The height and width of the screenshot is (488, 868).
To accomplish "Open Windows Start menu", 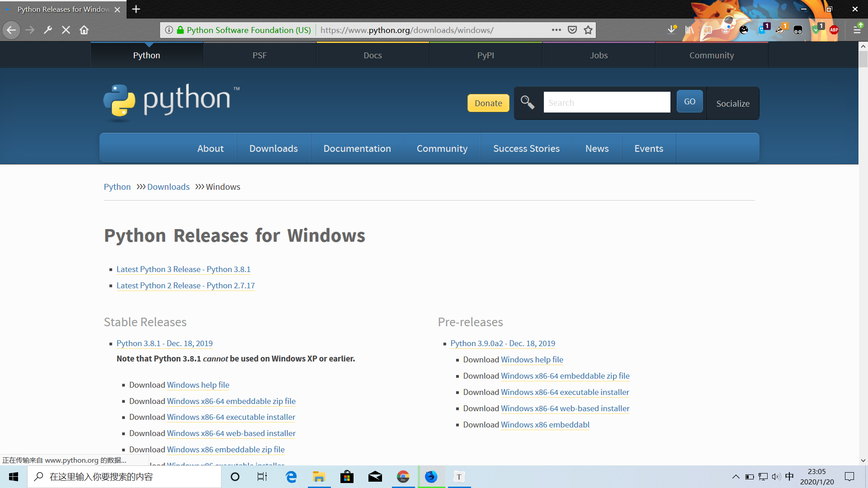I will coord(14,477).
